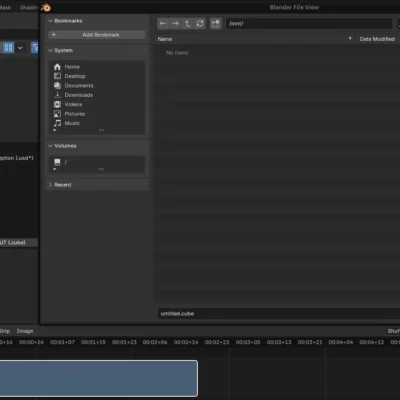Open the display settings dropdown chevron
400x400 pixels.
click(20, 48)
